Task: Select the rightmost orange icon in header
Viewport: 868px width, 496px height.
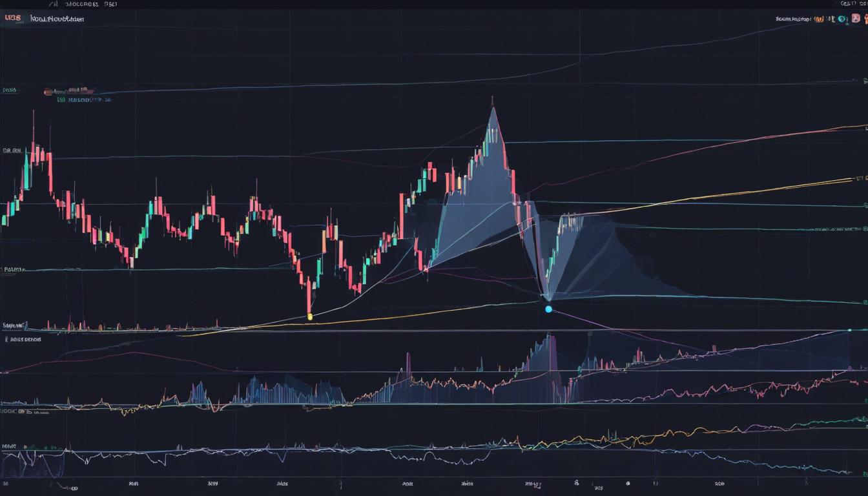Action: click(866, 19)
